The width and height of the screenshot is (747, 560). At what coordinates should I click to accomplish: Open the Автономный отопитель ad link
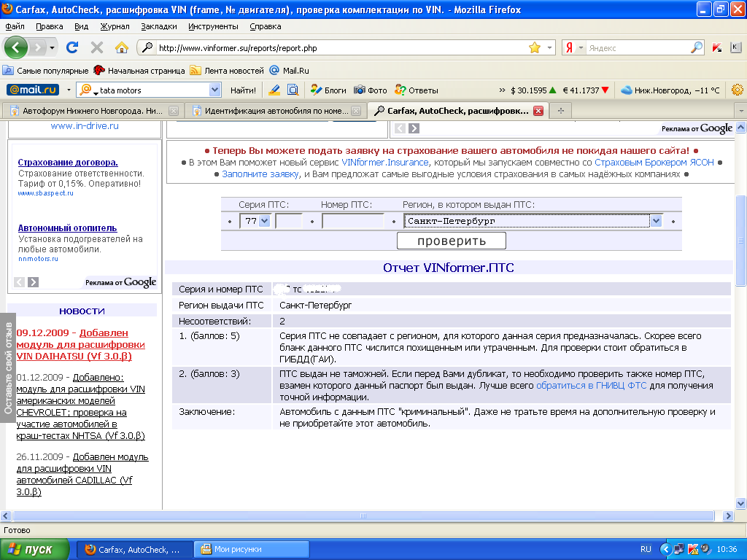(x=67, y=227)
